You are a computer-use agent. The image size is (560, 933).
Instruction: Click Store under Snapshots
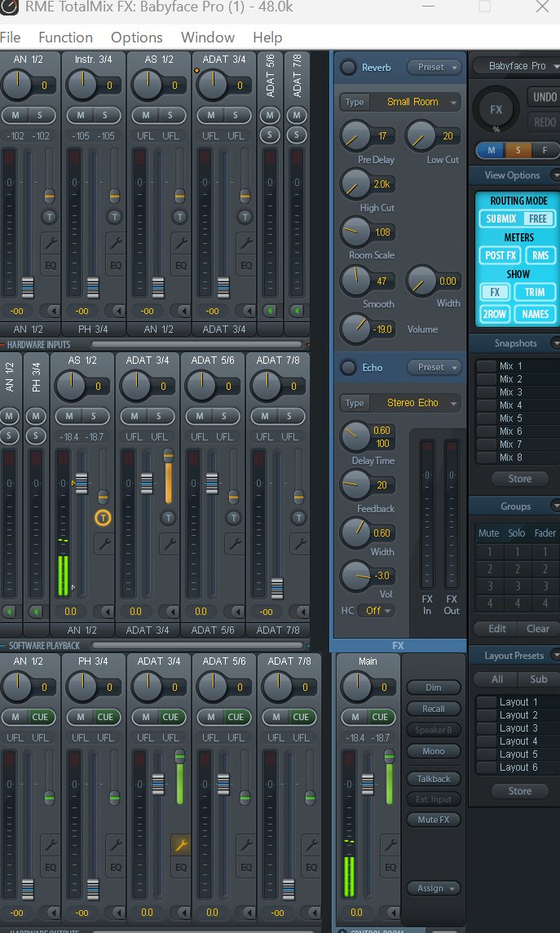click(519, 479)
